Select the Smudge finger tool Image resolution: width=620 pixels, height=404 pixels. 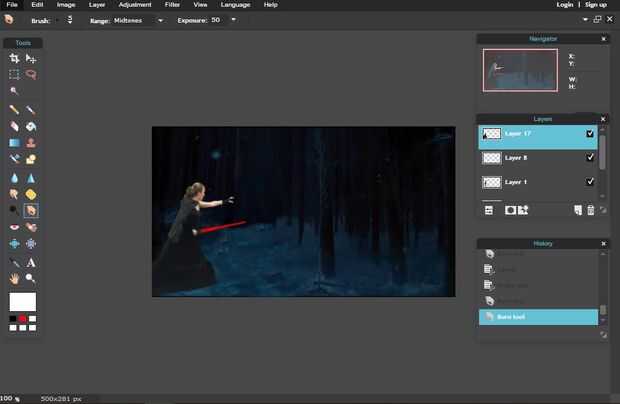(14, 194)
